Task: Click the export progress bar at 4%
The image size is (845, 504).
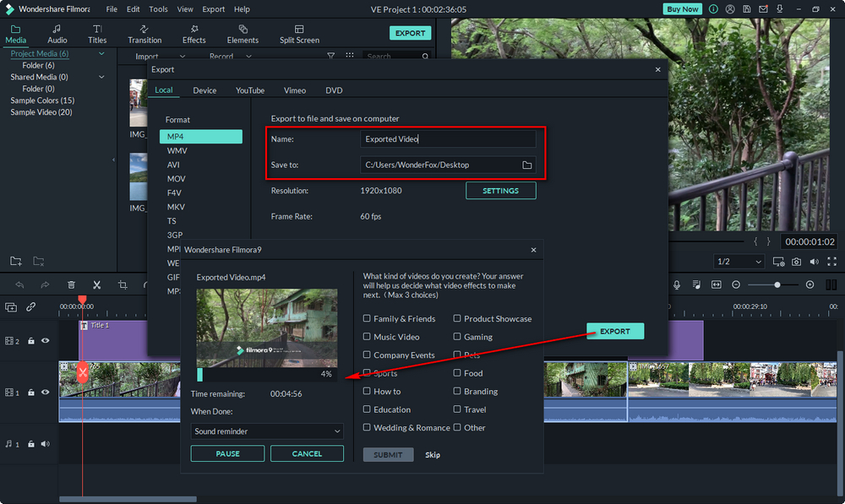Action: coord(267,374)
